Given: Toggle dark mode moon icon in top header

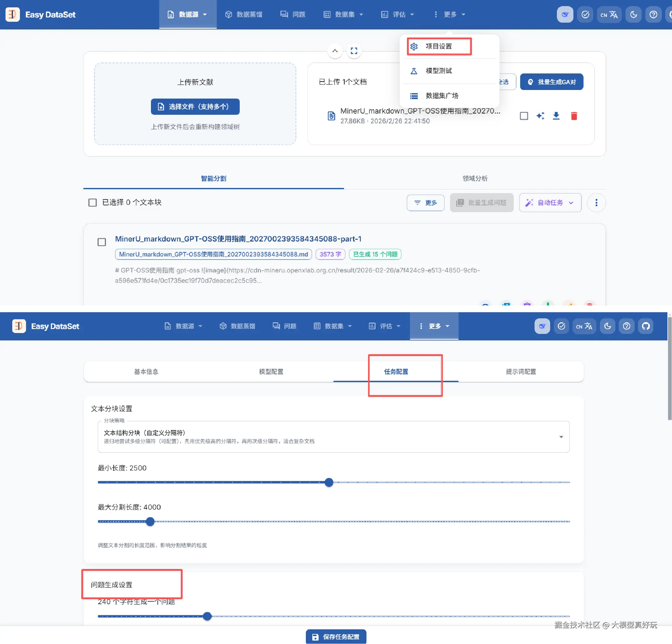Looking at the screenshot, I should [633, 15].
